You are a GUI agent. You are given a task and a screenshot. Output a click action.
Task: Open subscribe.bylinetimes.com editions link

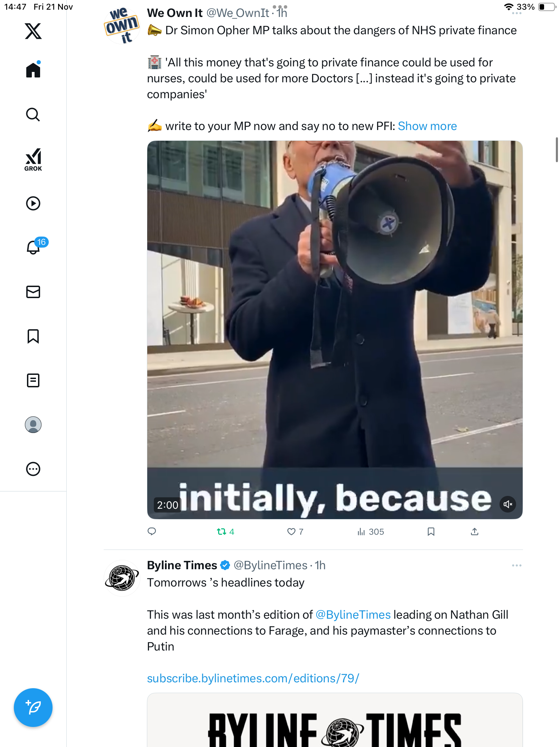pyautogui.click(x=253, y=679)
